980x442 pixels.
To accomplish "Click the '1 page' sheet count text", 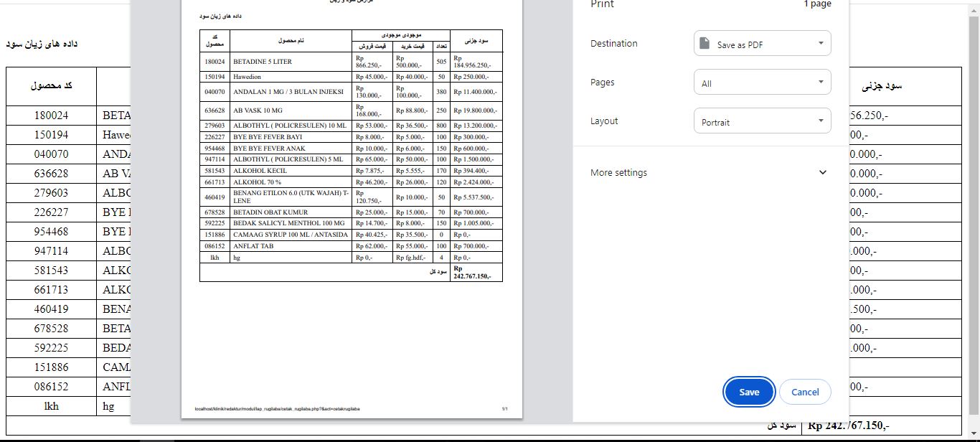I will click(817, 4).
